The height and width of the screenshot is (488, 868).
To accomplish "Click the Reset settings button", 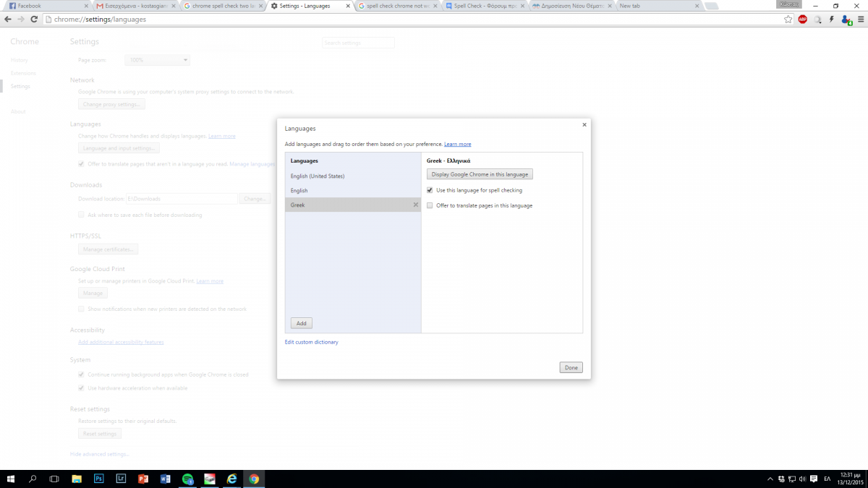I will point(100,434).
